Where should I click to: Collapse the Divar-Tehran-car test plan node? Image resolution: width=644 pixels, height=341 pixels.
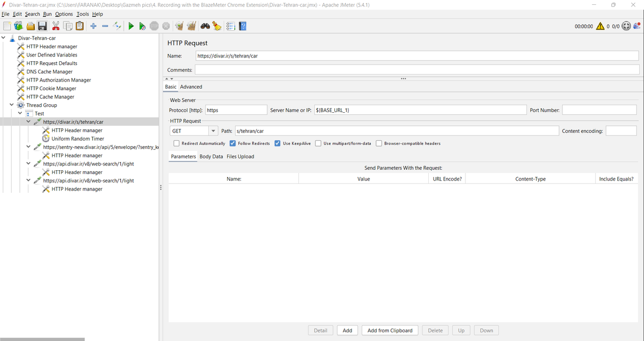click(x=4, y=38)
